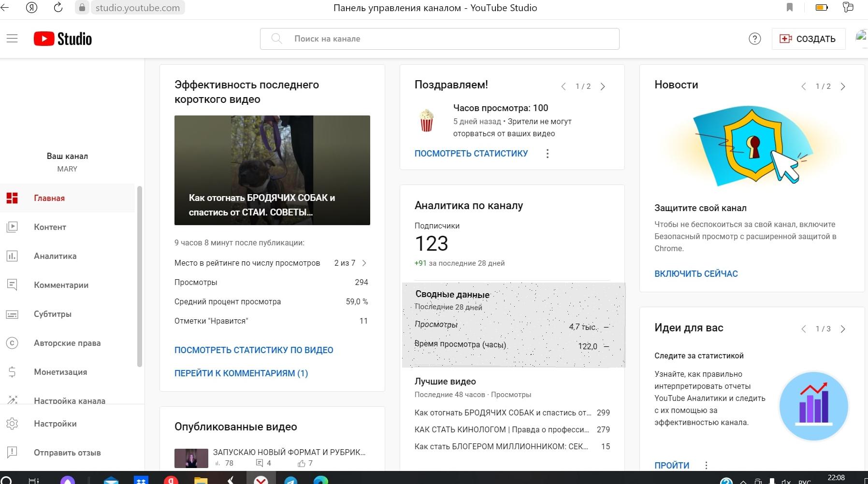Open published video ЗАПУСКАЮ НОВЫЙ ФОРМАТ thumbnail
868x484 pixels.
tap(191, 458)
